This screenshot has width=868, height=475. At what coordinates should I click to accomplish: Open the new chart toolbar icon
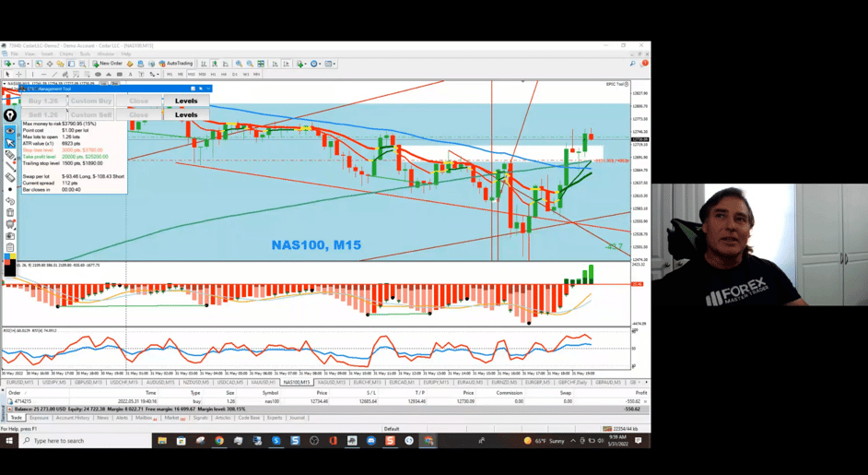point(7,64)
